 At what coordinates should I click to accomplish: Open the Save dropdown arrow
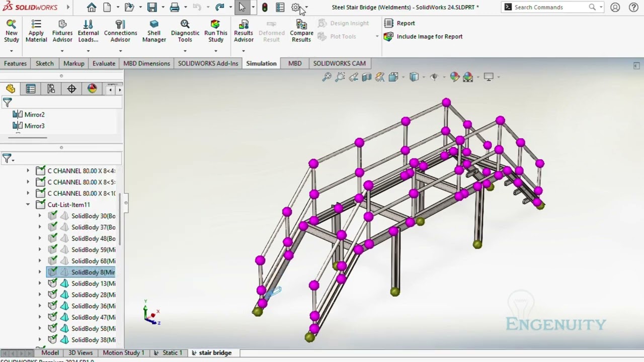163,8
